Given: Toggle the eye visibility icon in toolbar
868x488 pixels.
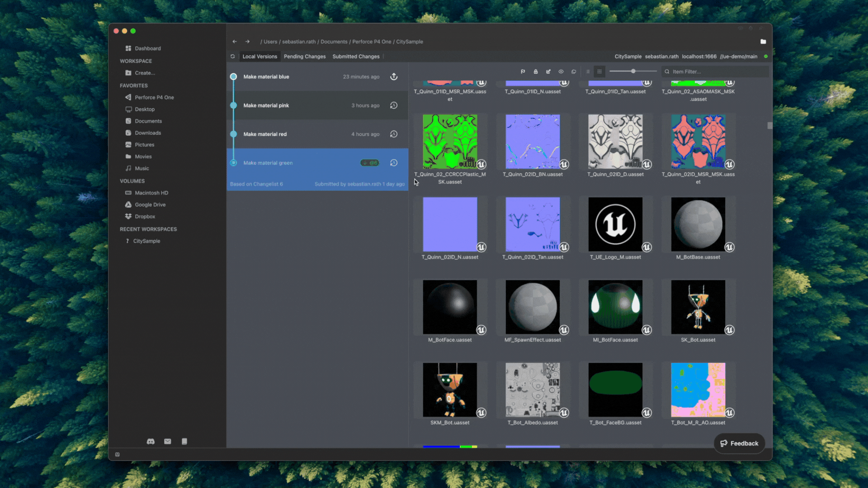Looking at the screenshot, I should click(561, 71).
